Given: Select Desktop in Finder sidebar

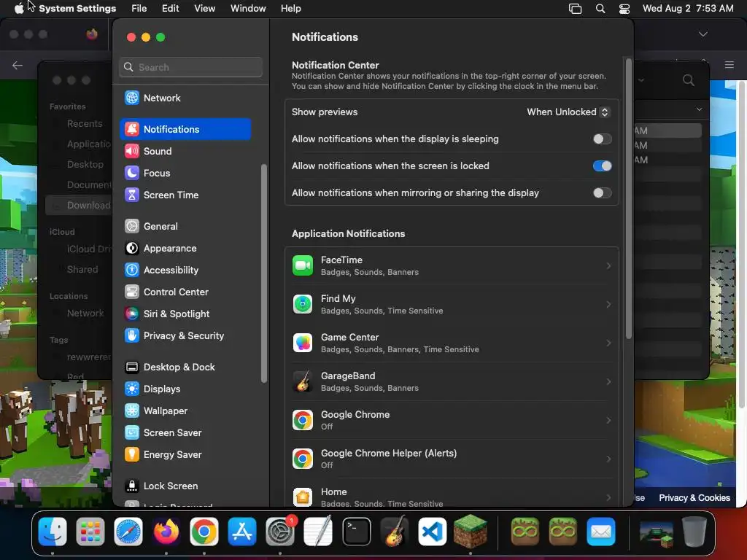Looking at the screenshot, I should 85,164.
